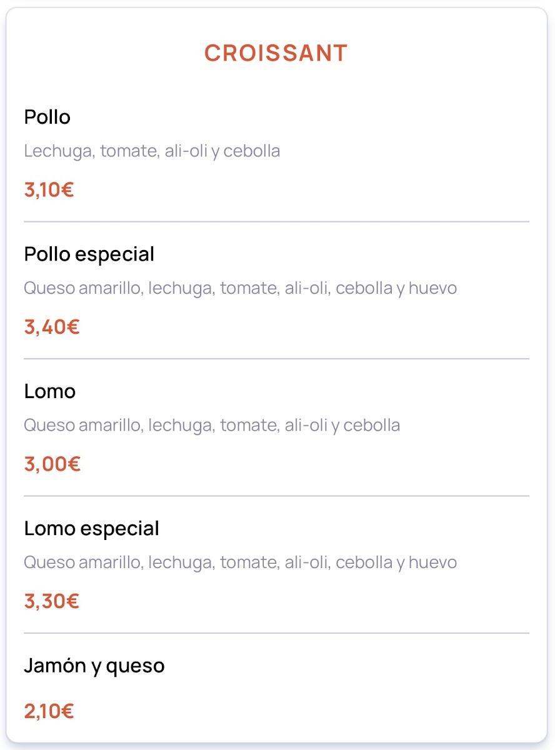Click the 3,10€ price
The height and width of the screenshot is (750, 560).
click(49, 189)
